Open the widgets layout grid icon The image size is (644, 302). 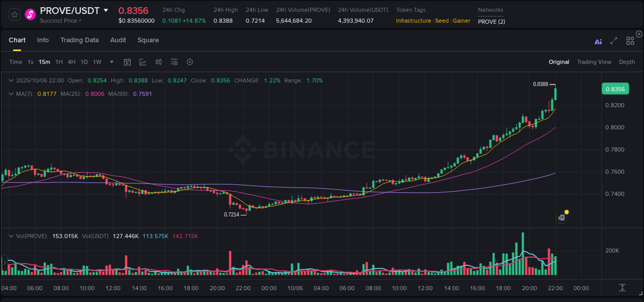click(630, 41)
